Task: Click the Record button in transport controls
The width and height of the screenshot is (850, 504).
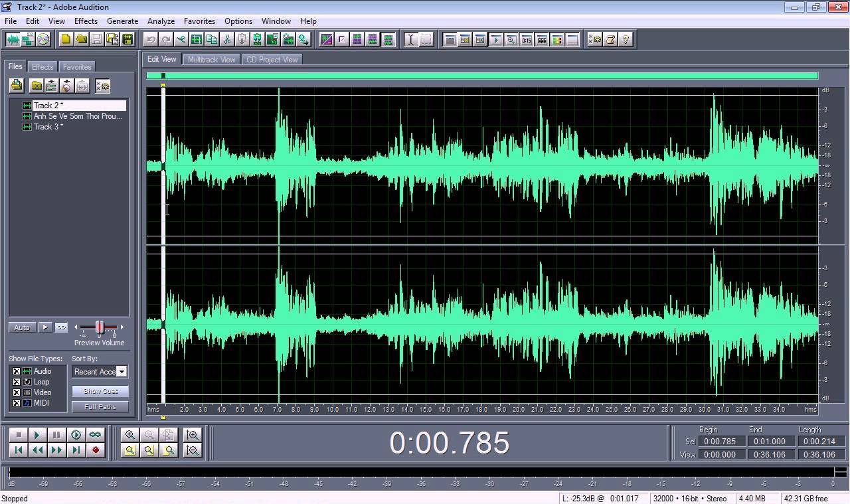Action: pos(96,450)
